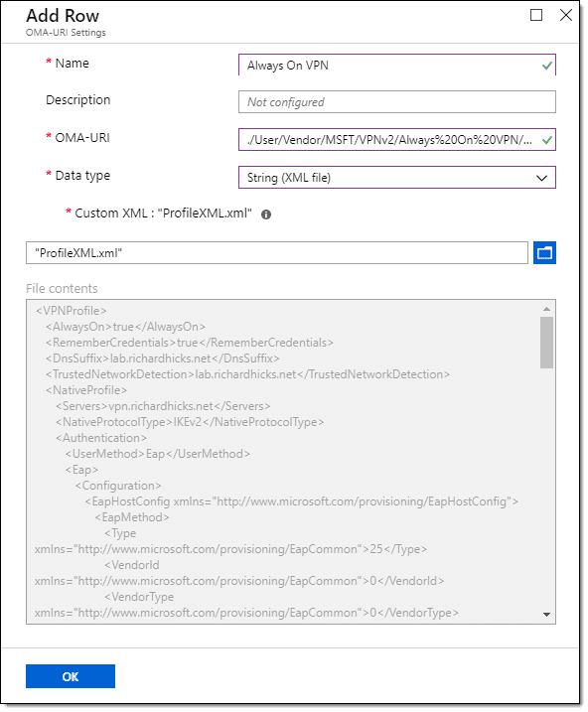The width and height of the screenshot is (588, 712).
Task: Click the AlwaysOn true line
Action: coord(125,327)
